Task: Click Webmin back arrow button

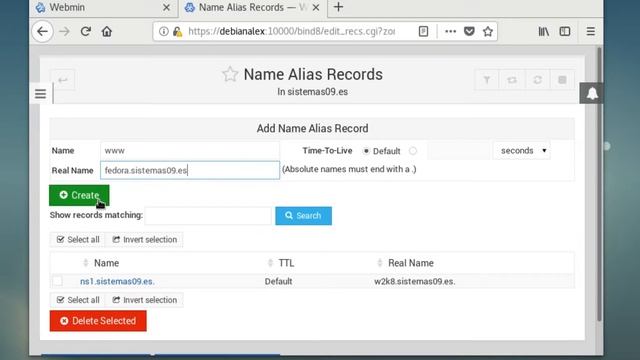Action: [62, 80]
